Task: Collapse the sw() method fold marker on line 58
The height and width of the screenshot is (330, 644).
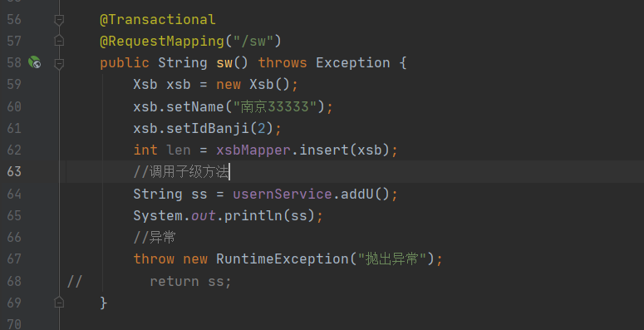Action: click(59, 63)
